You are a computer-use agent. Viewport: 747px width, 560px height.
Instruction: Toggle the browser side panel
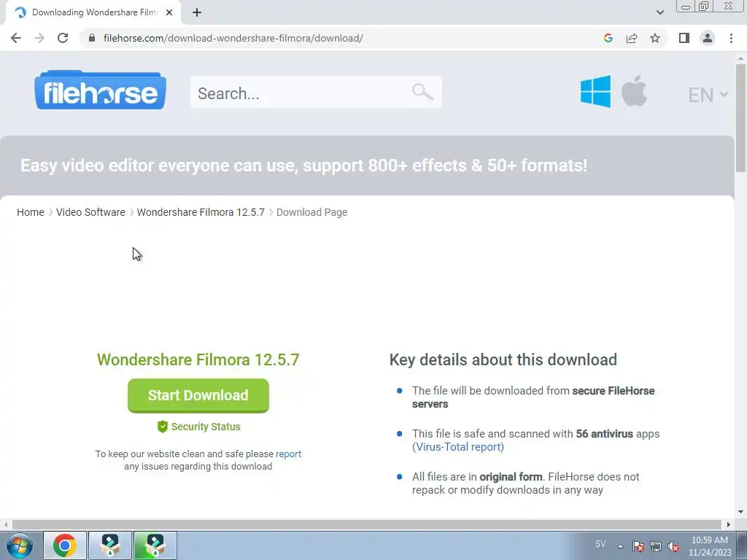[684, 38]
